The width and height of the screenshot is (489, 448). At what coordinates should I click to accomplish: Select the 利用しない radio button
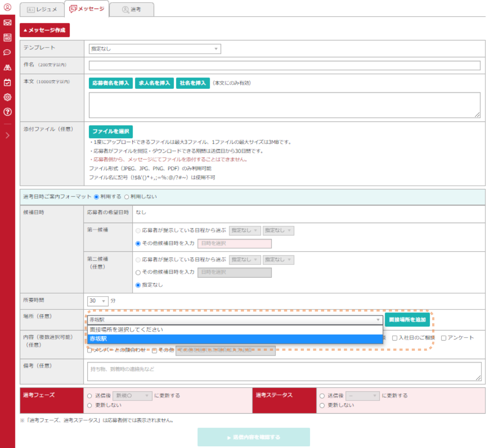click(x=127, y=197)
